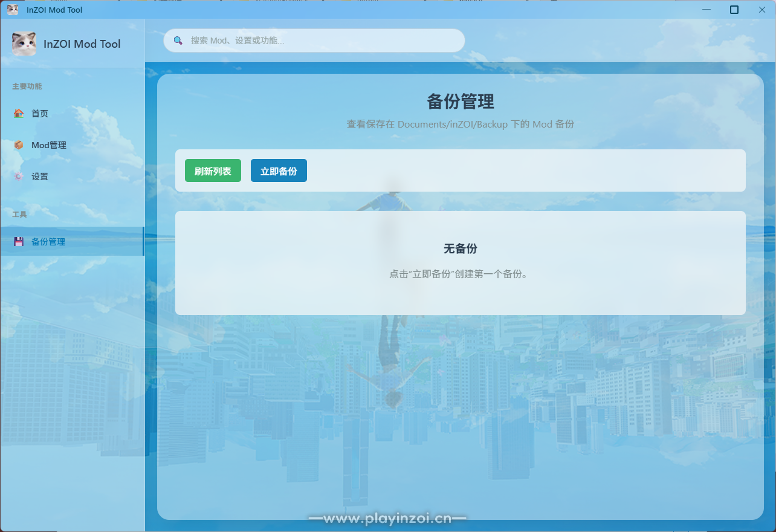Click the 备份管理 page heading
Image resolution: width=776 pixels, height=532 pixels.
[x=461, y=102]
